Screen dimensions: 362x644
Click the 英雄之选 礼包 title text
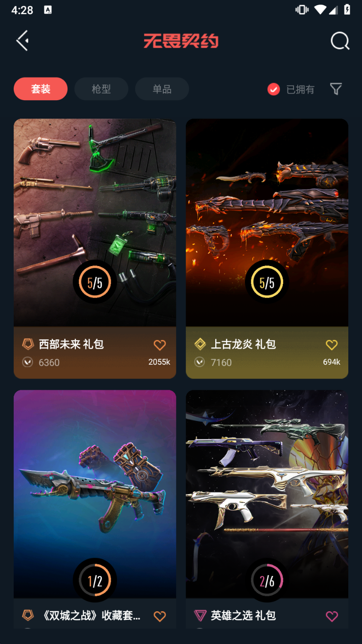[x=243, y=616]
